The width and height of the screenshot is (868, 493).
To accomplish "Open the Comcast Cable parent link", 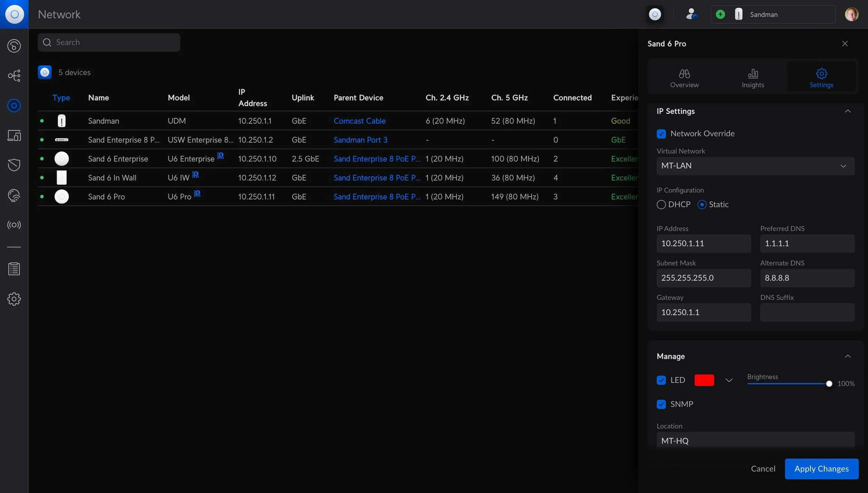I will tap(359, 121).
